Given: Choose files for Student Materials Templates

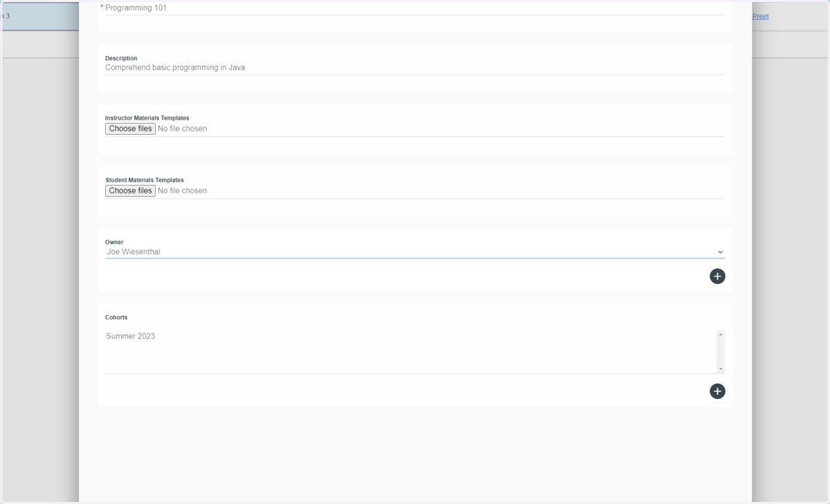Looking at the screenshot, I should (130, 191).
